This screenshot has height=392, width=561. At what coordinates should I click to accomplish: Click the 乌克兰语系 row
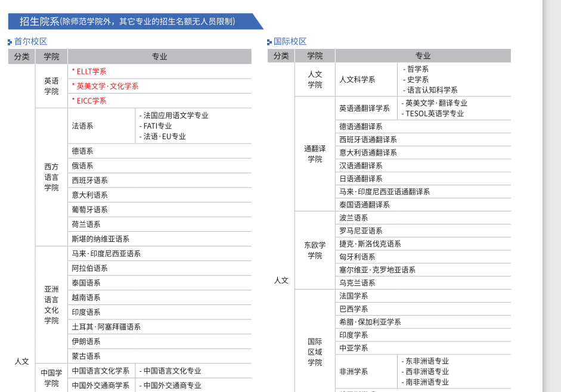(x=423, y=283)
